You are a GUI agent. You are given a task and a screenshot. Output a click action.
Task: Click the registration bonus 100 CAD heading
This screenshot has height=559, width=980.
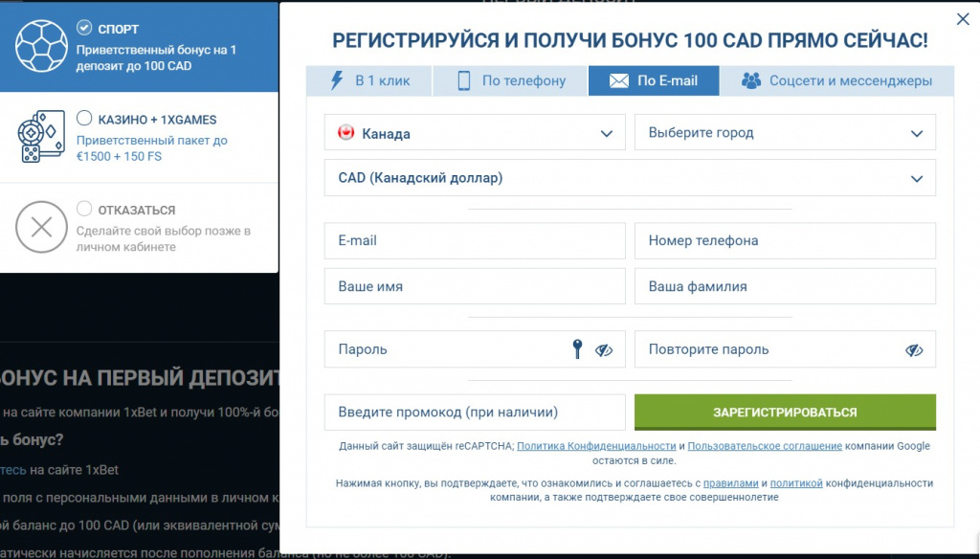tap(630, 40)
